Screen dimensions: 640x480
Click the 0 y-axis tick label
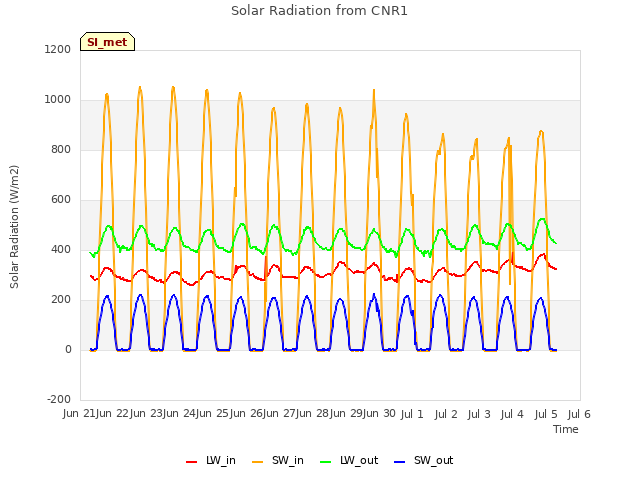coord(68,349)
